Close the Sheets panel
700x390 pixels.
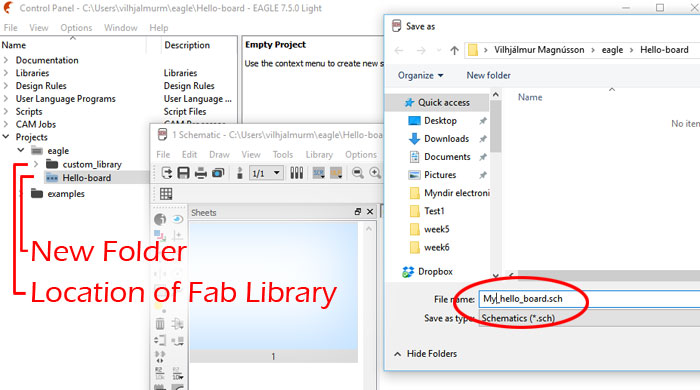click(370, 212)
